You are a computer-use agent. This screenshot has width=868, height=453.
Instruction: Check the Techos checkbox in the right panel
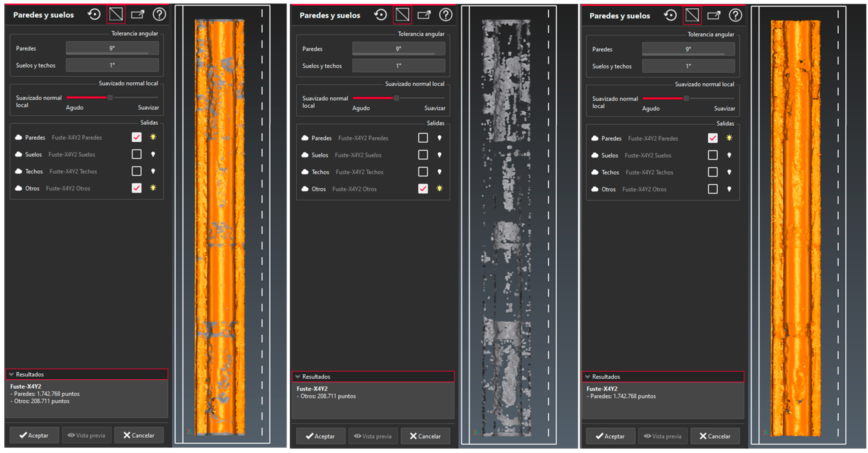(713, 172)
